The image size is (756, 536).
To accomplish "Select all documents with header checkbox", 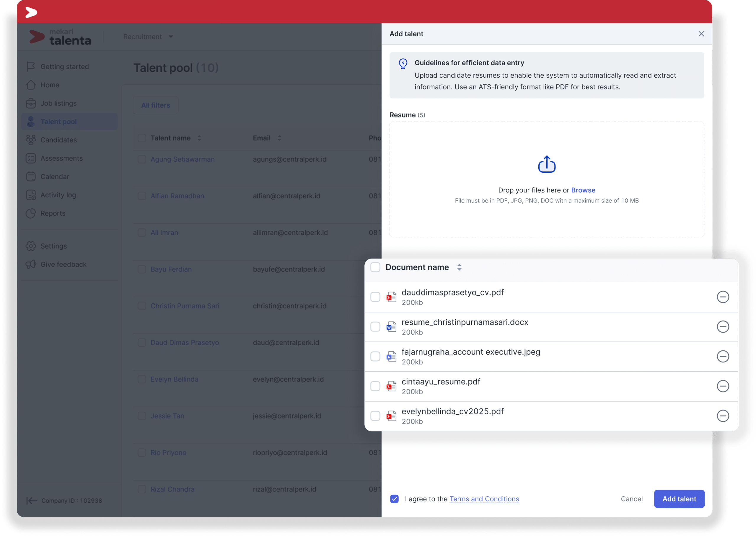I will coord(375,267).
